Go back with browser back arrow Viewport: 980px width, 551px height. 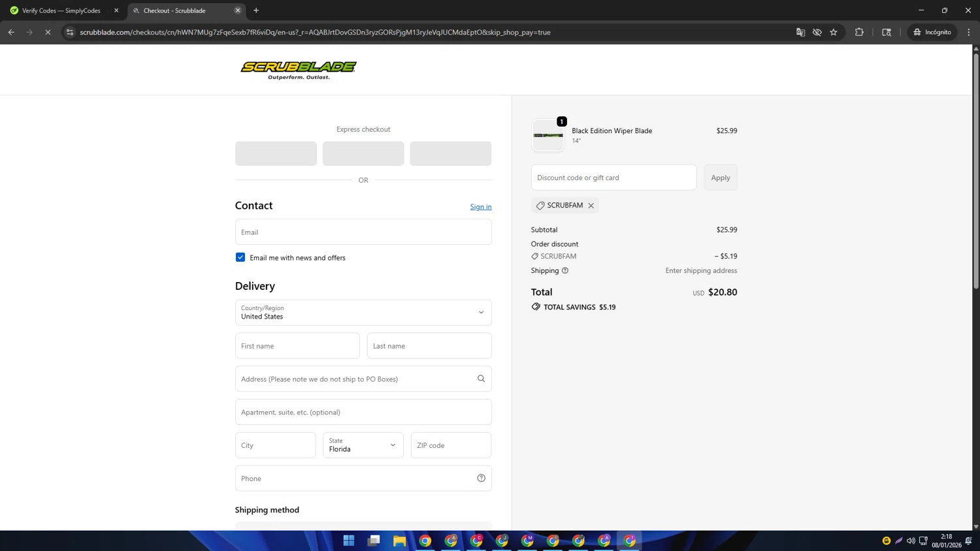(x=11, y=32)
